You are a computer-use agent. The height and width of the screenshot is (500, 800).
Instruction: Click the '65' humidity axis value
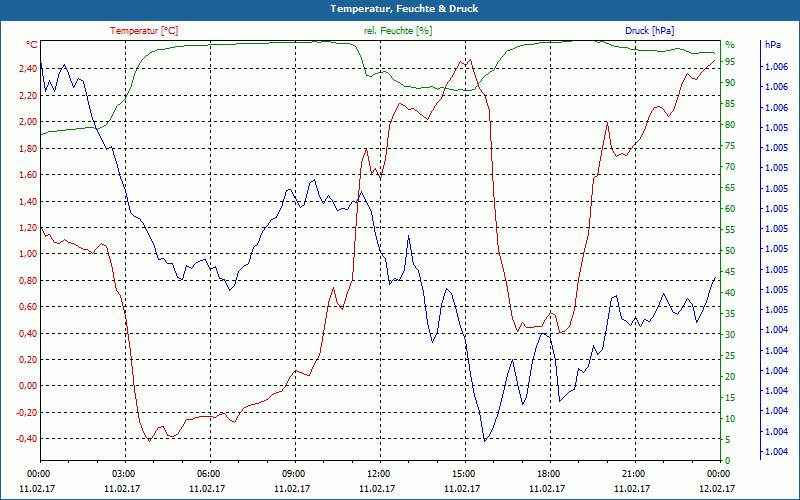(730, 188)
